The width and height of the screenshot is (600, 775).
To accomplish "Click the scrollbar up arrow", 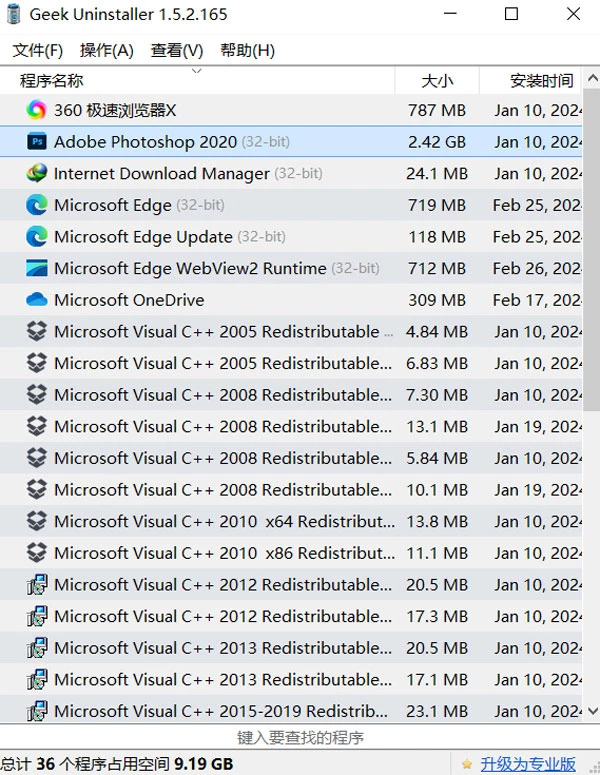I will [592, 78].
